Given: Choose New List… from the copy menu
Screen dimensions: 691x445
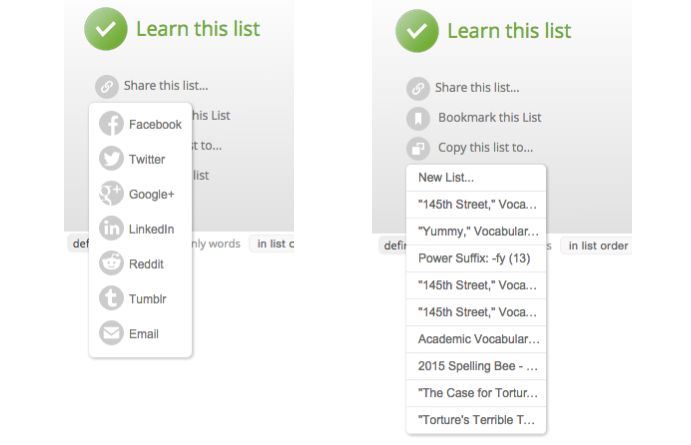Looking at the screenshot, I should 446,178.
